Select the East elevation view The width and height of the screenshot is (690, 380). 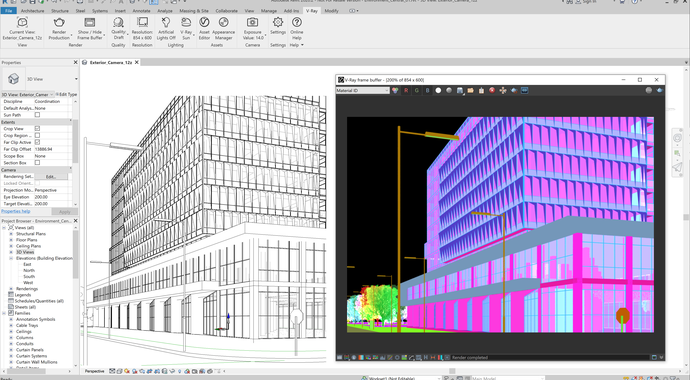[x=27, y=264]
